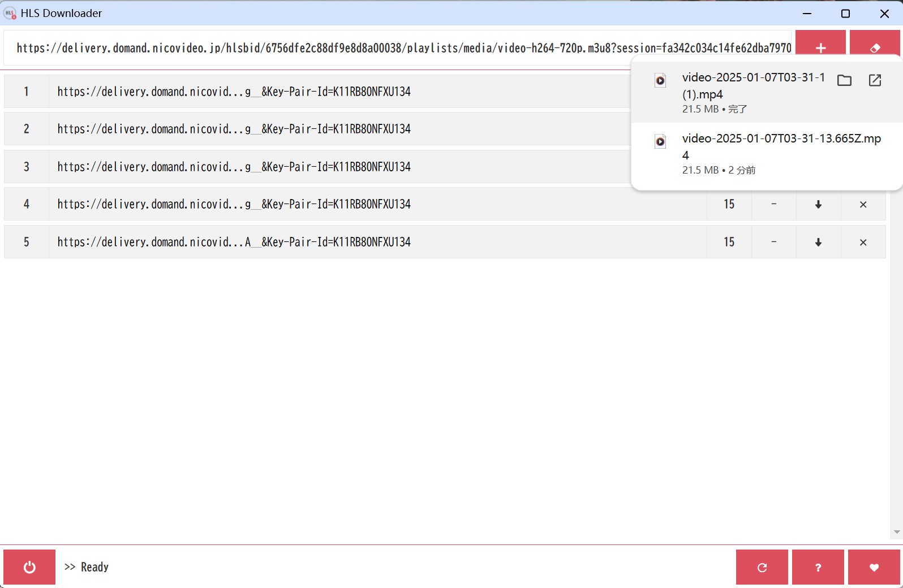This screenshot has height=588, width=903.
Task: Select the URL text in row 3
Action: [234, 167]
